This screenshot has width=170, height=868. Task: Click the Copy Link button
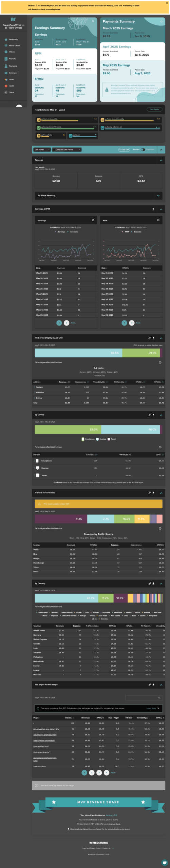click(x=124, y=150)
